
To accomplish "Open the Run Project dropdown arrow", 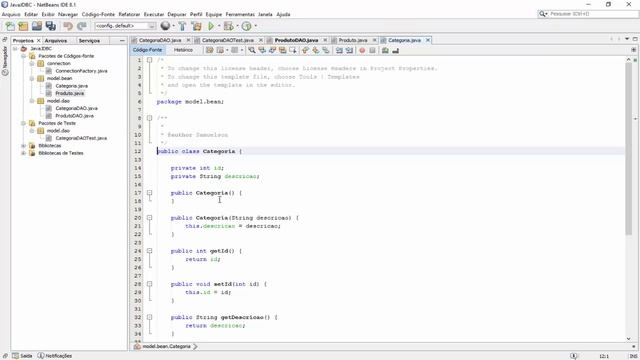I will tap(219, 26).
